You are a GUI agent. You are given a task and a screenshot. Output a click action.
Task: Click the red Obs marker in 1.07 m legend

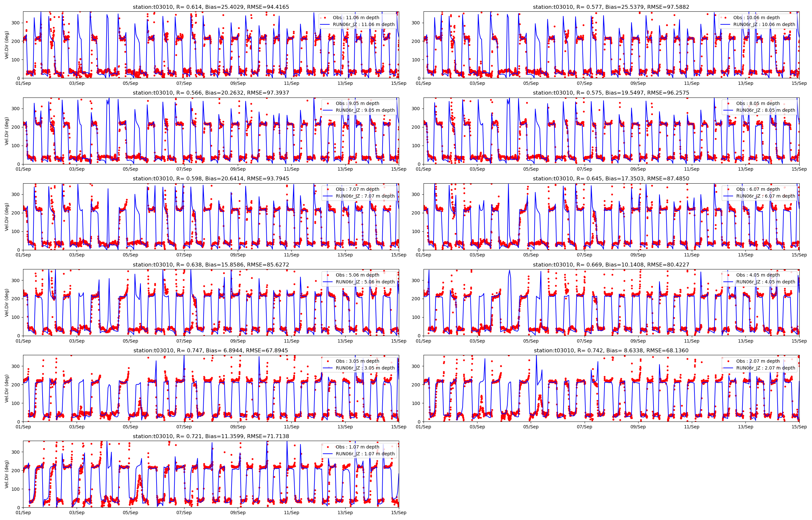tap(328, 447)
